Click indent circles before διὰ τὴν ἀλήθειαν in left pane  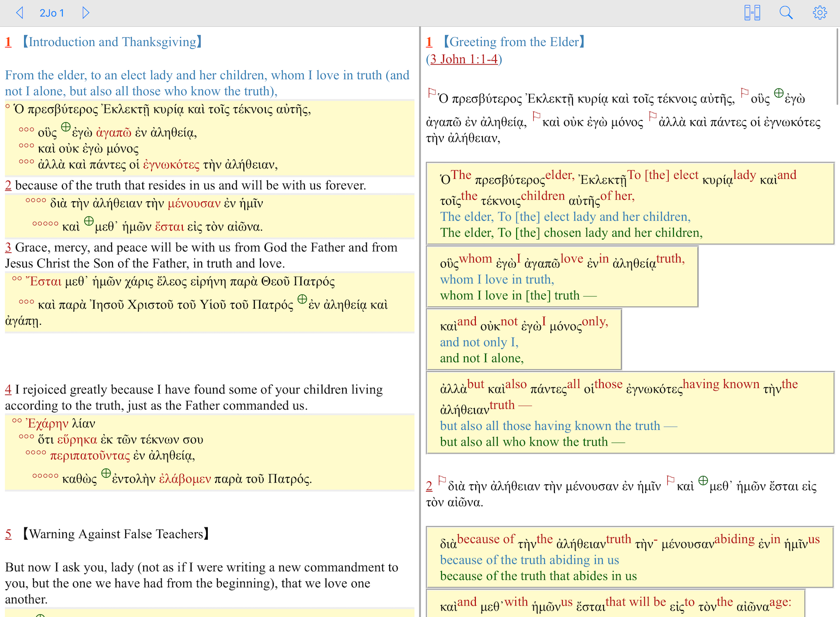[36, 200]
